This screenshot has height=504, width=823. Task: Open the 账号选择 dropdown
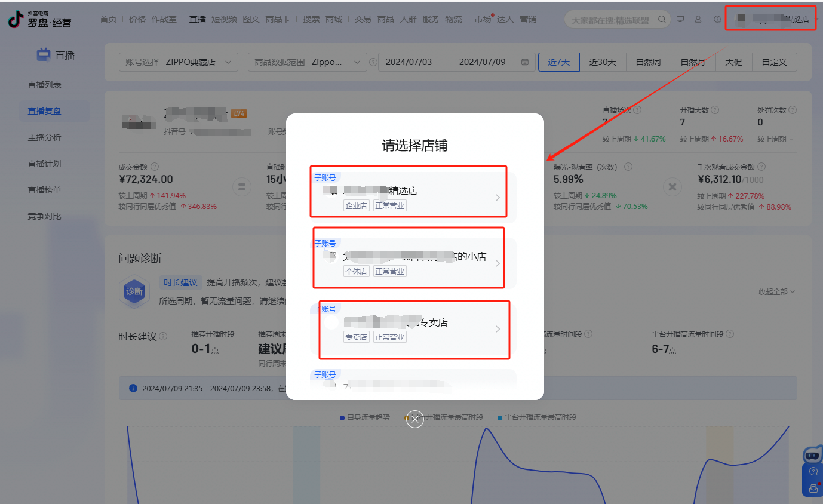179,62
